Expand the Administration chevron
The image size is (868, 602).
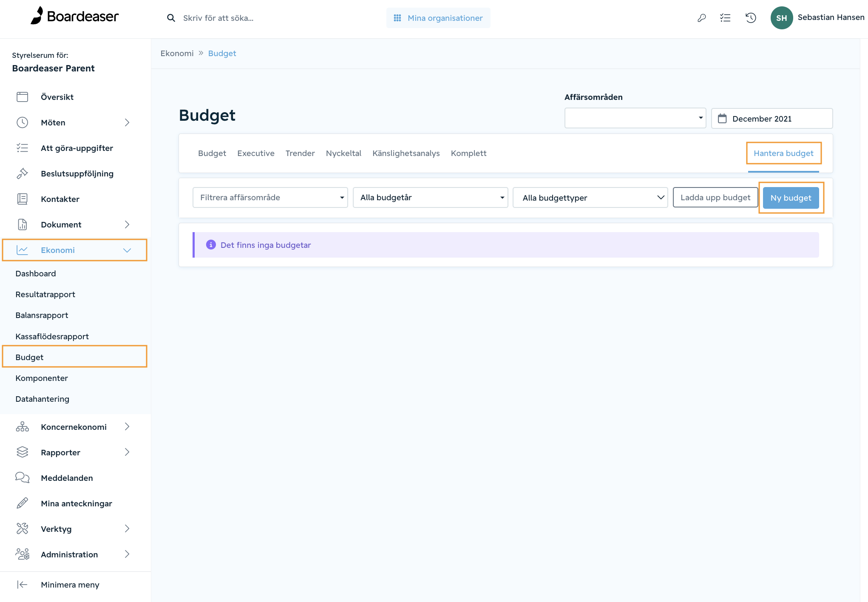tap(127, 554)
